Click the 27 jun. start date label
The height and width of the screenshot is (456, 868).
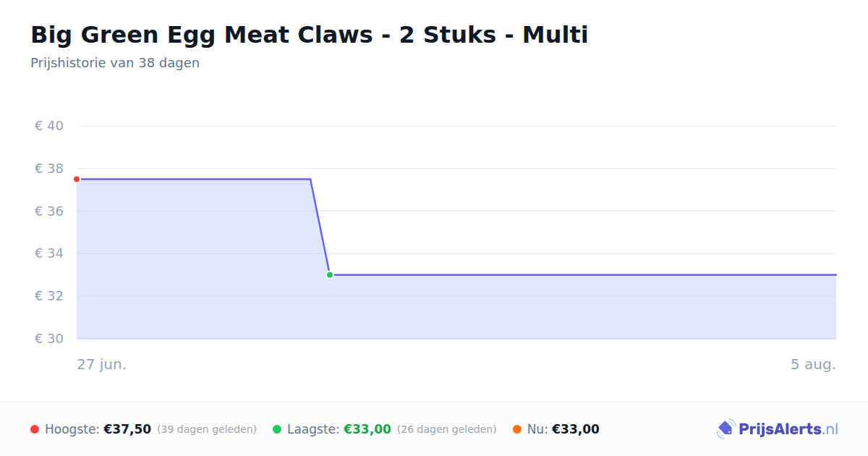click(x=102, y=364)
